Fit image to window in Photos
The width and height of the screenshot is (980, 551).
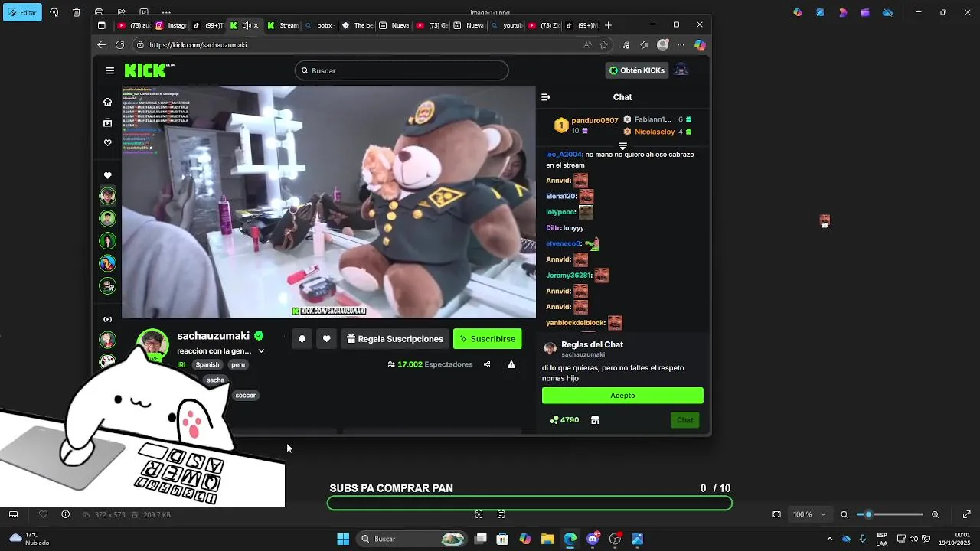point(776,514)
